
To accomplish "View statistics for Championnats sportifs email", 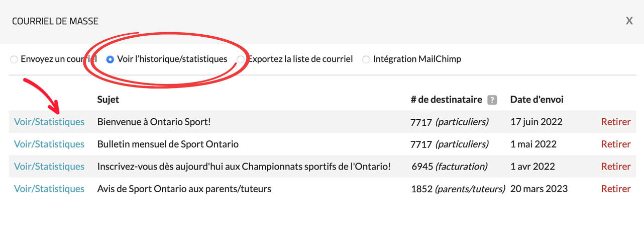I will pyautogui.click(x=49, y=167).
